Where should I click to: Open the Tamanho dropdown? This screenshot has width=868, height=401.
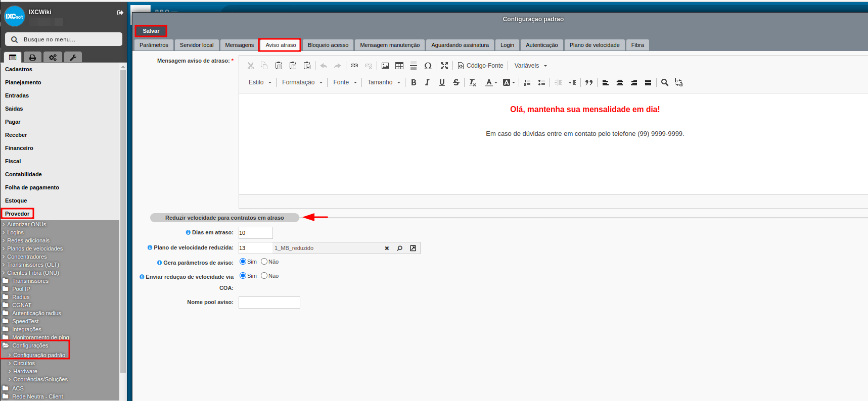pos(384,82)
